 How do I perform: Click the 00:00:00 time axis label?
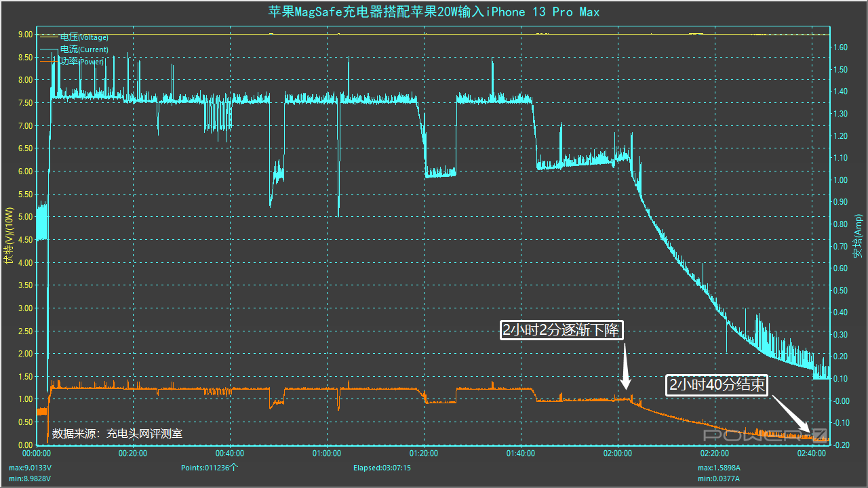[x=37, y=453]
